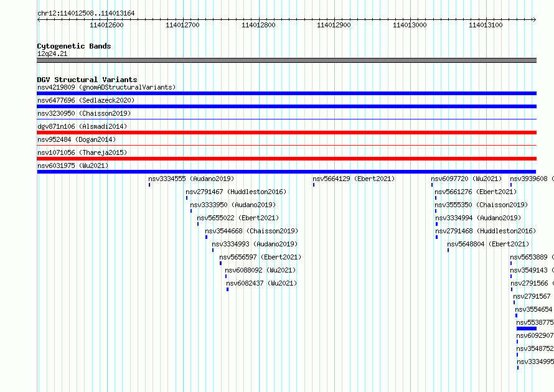The width and height of the screenshot is (554, 392).
Task: Click the gray 12q24.21 cytogenetic band bar
Action: click(x=286, y=60)
